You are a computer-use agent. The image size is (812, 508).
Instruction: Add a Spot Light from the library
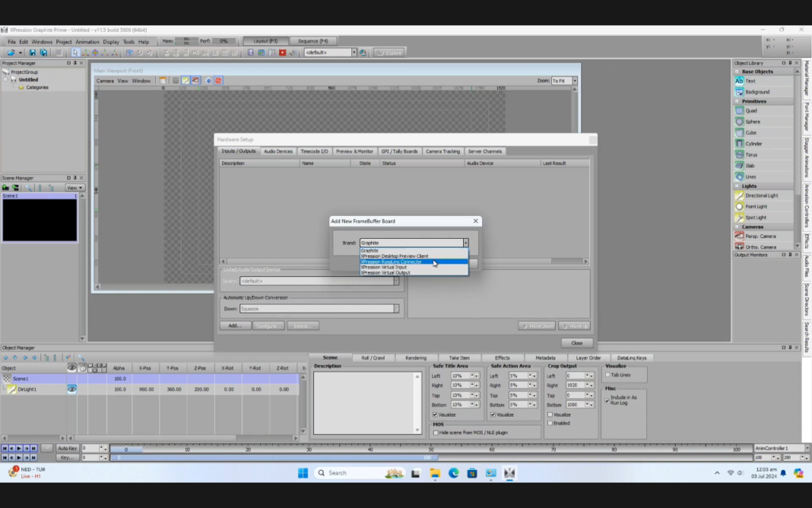point(756,217)
